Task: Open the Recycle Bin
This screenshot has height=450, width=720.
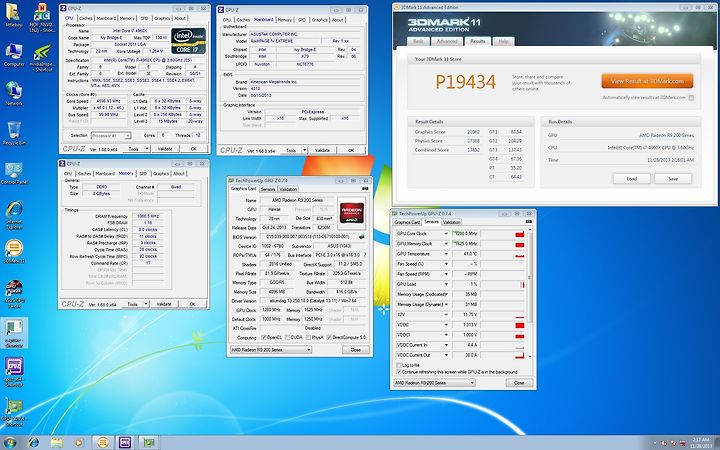Action: (14, 133)
